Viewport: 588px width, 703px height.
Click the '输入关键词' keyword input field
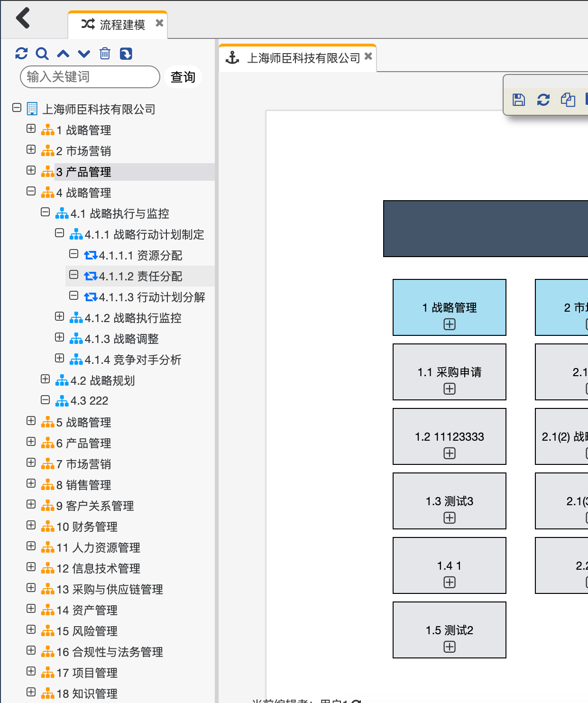(90, 77)
